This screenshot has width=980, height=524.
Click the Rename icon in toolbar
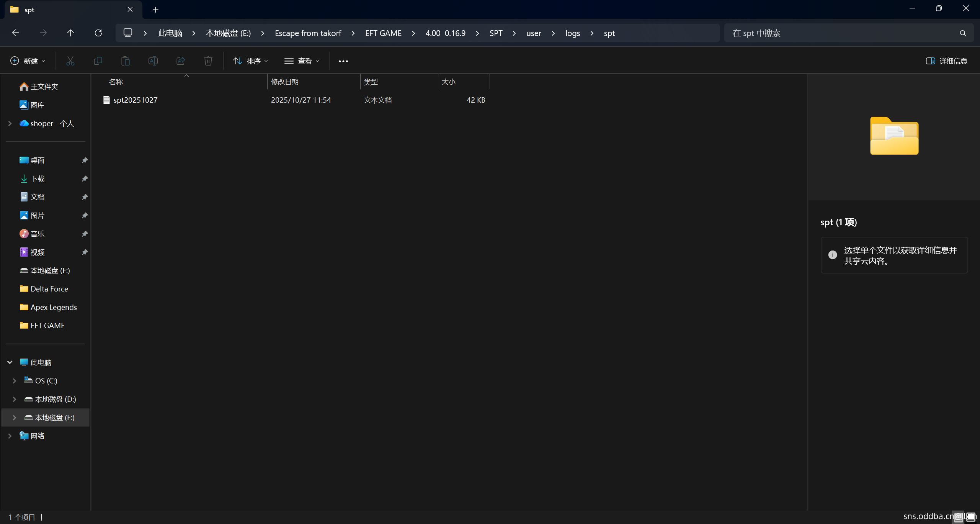point(153,61)
